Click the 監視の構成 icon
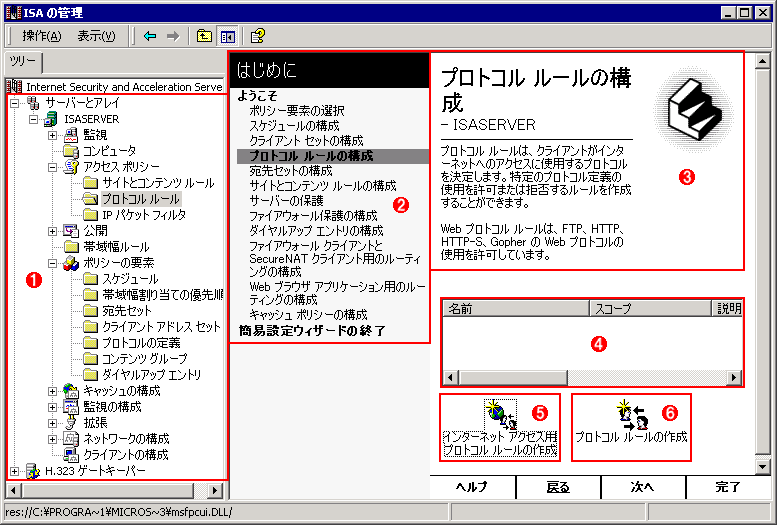The image size is (777, 525). click(x=71, y=407)
